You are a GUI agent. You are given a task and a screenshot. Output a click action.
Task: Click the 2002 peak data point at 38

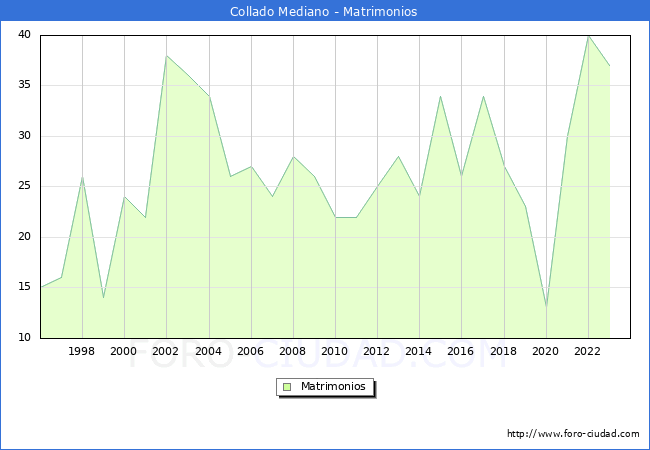(x=167, y=56)
